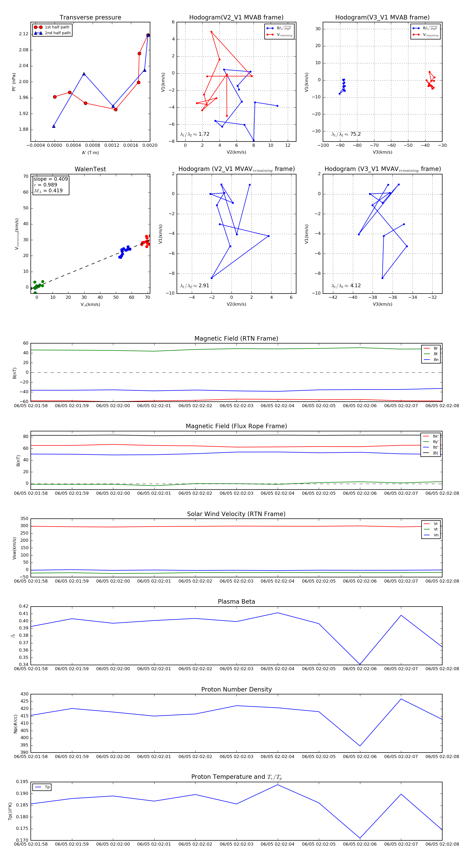Image resolution: width=473 pixels, height=868 pixels.
Task: Click the "0.195" tick on Proton Temperature axis
Action: pyautogui.click(x=22, y=782)
